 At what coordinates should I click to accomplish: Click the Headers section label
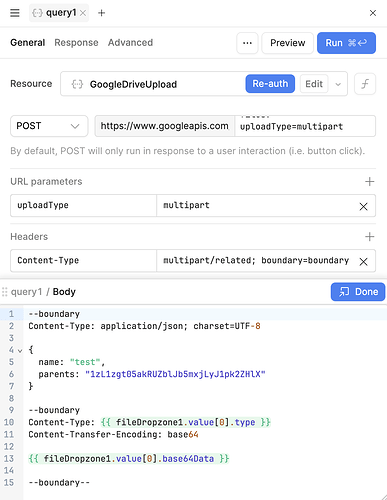point(29,236)
